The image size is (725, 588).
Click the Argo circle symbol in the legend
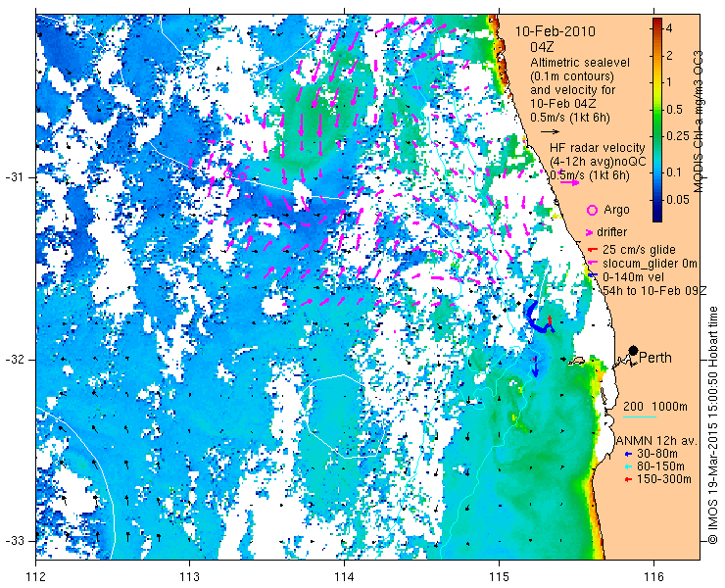(592, 210)
